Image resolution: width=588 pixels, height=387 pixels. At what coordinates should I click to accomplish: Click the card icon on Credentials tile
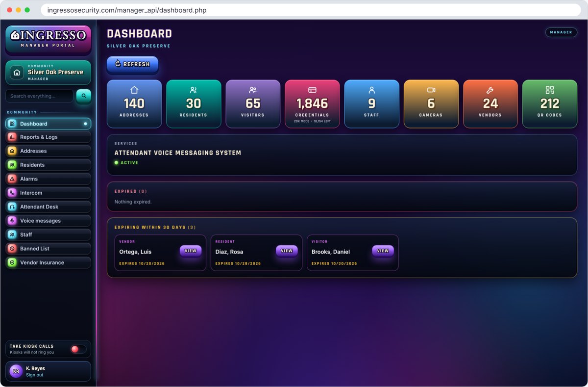[312, 90]
